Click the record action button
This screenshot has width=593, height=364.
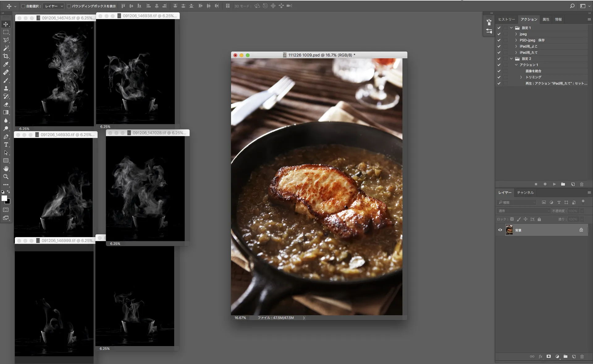[x=545, y=184]
